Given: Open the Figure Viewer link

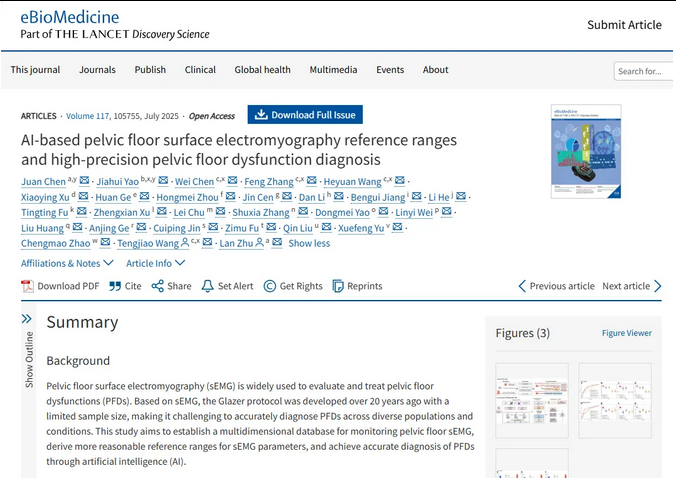Looking at the screenshot, I should [x=626, y=333].
